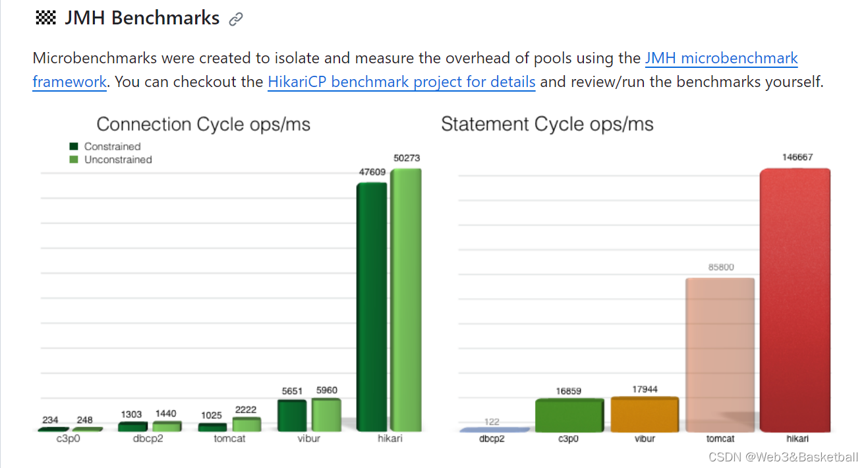Click the value label "1440"
Image resolution: width=868 pixels, height=468 pixels.
(165, 414)
